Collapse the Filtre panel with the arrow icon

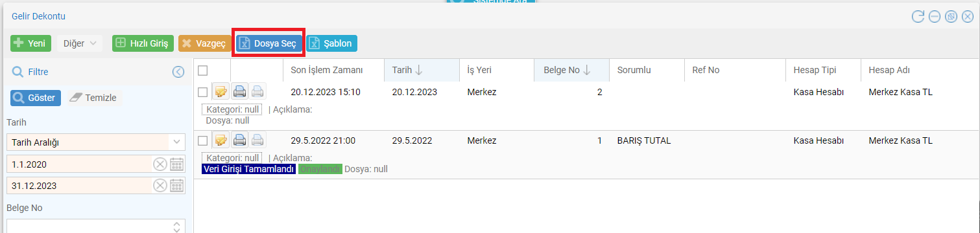pyautogui.click(x=178, y=72)
